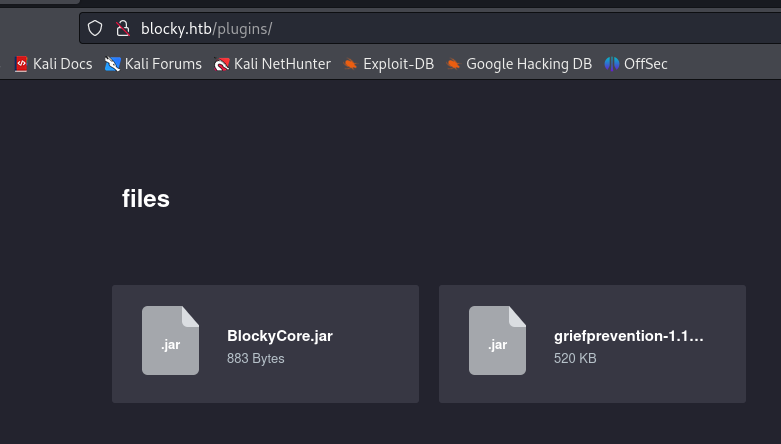
Task: Click the Google Hacking DB favicon
Action: (x=454, y=64)
